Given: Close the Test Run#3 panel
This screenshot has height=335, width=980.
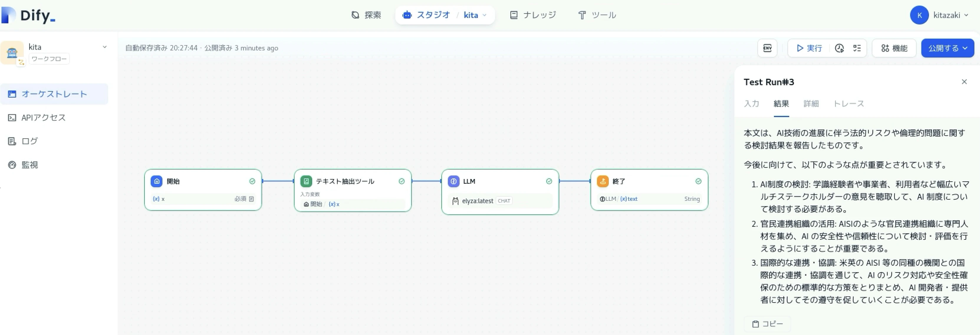Looking at the screenshot, I should tap(964, 82).
